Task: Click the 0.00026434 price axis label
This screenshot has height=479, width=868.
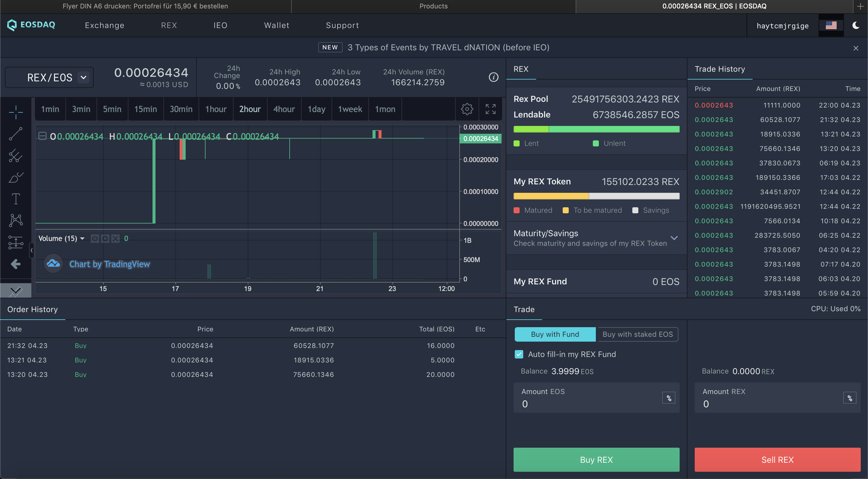Action: [x=480, y=139]
